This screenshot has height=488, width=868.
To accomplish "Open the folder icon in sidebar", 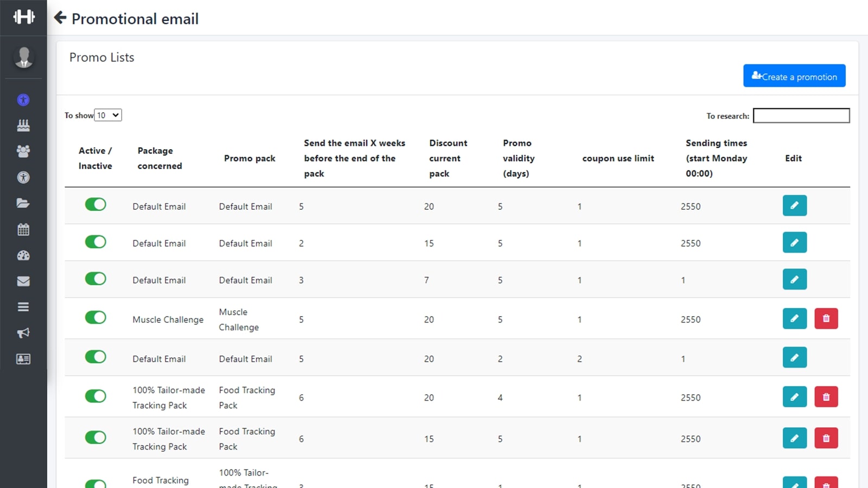I will pyautogui.click(x=23, y=203).
